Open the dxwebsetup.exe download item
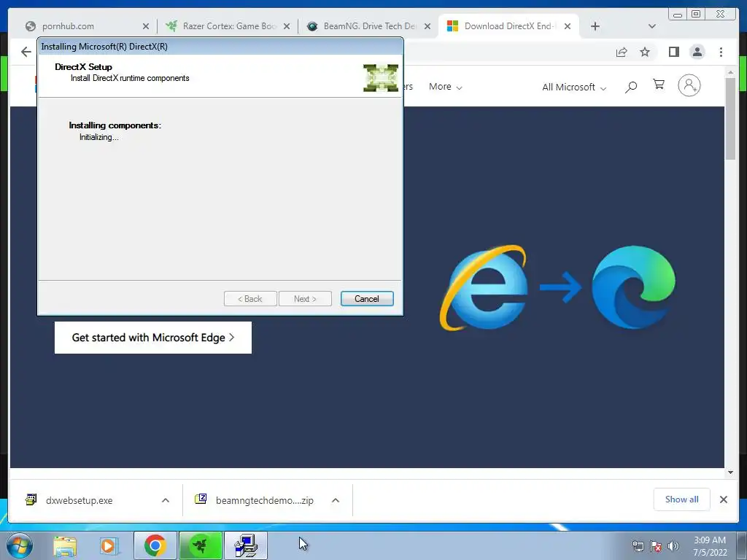 tap(79, 500)
